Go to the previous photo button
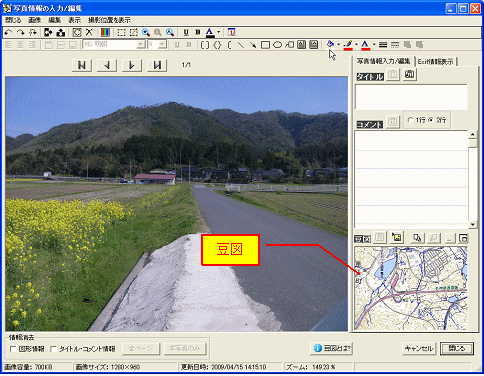The image size is (484, 376). coord(107,65)
